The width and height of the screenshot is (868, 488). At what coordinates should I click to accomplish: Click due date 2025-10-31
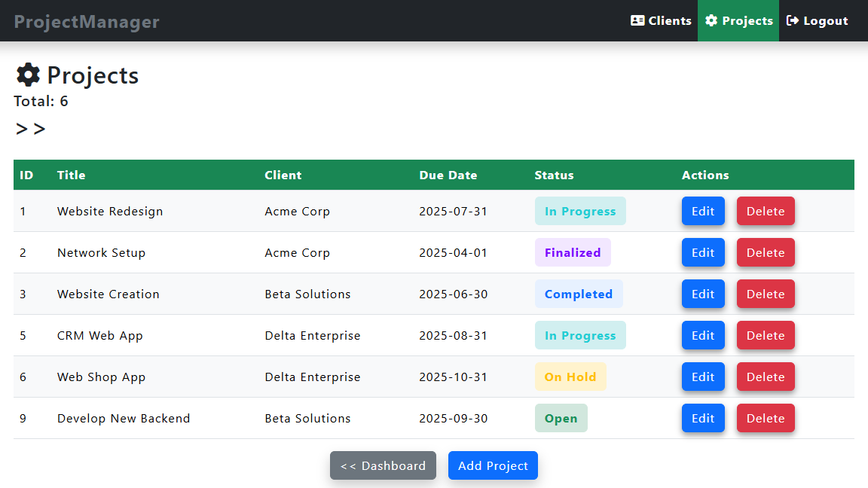coord(454,377)
